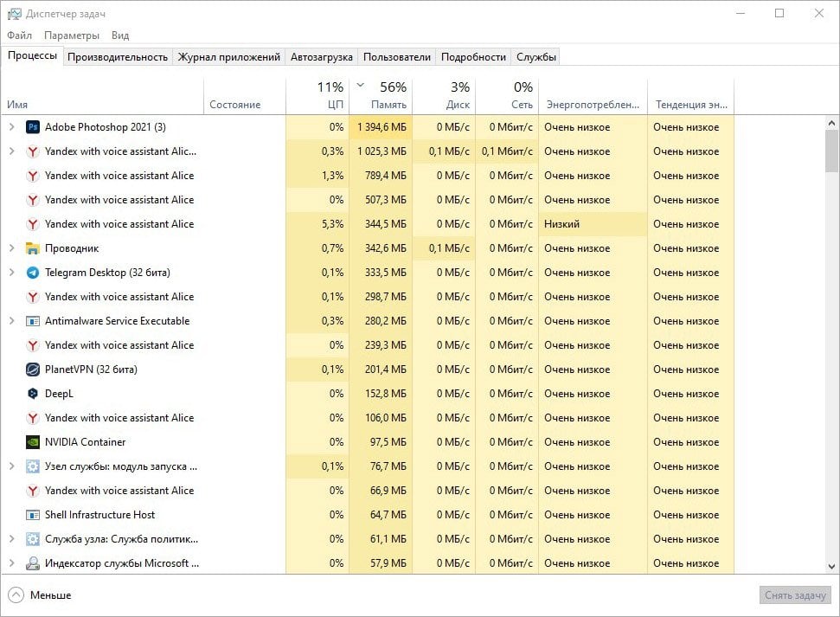Click the Снять задачу button
The height and width of the screenshot is (617, 840).
795,595
